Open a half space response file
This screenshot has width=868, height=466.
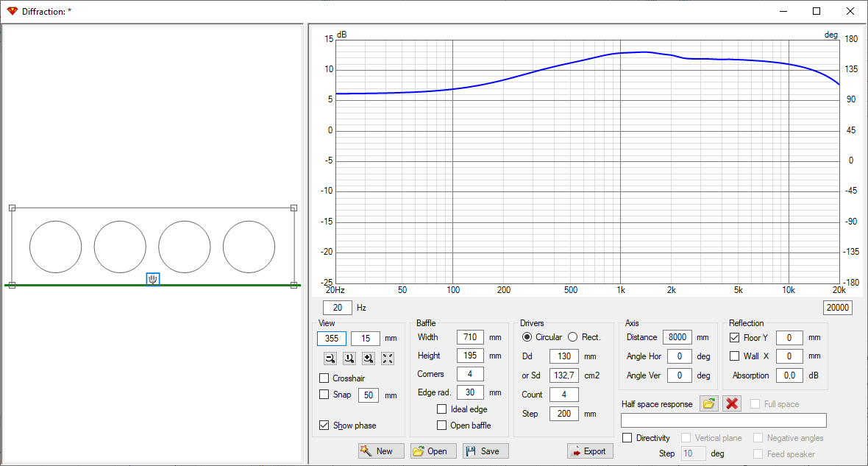[x=708, y=403]
